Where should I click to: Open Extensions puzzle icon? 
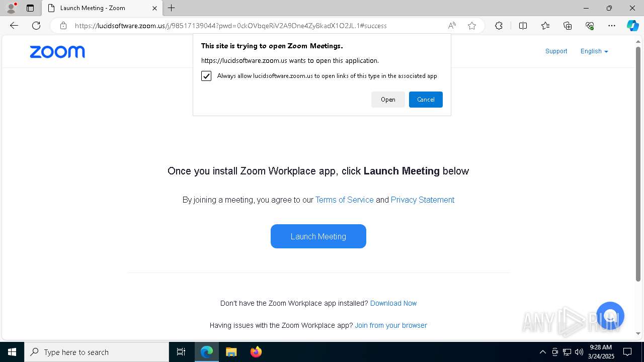(x=499, y=26)
